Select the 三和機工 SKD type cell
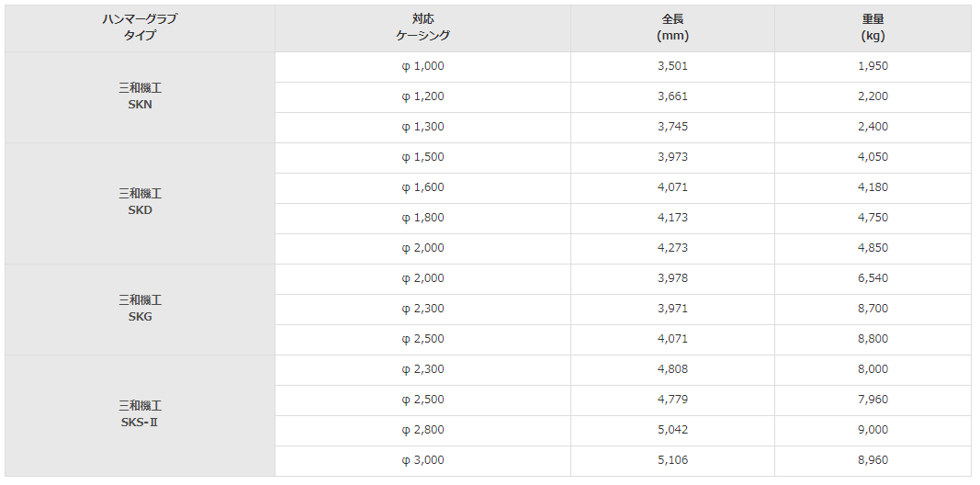The height and width of the screenshot is (485, 980). pyautogui.click(x=140, y=204)
